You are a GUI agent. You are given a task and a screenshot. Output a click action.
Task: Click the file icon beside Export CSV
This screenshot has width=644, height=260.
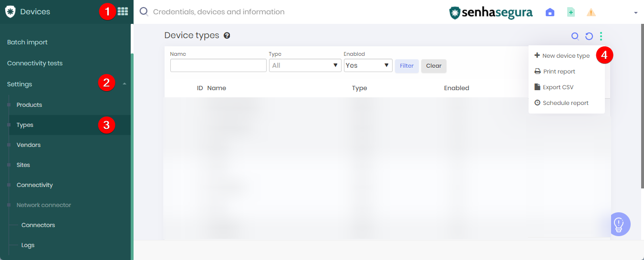[537, 87]
